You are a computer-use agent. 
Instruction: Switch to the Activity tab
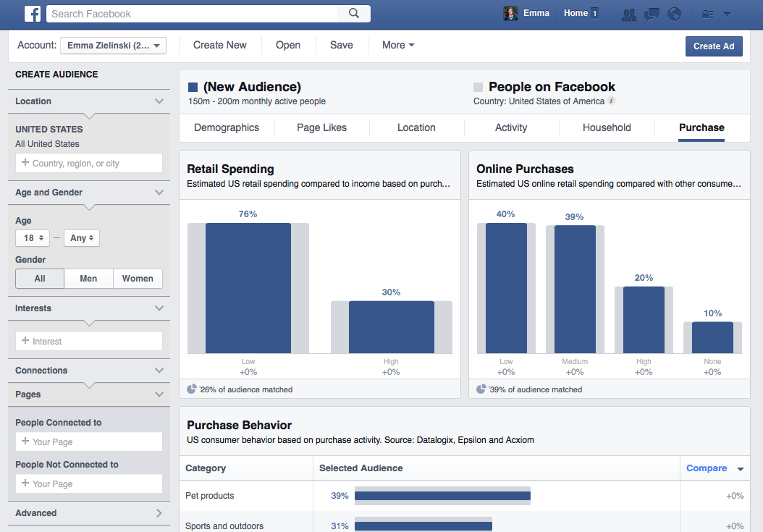coord(511,127)
